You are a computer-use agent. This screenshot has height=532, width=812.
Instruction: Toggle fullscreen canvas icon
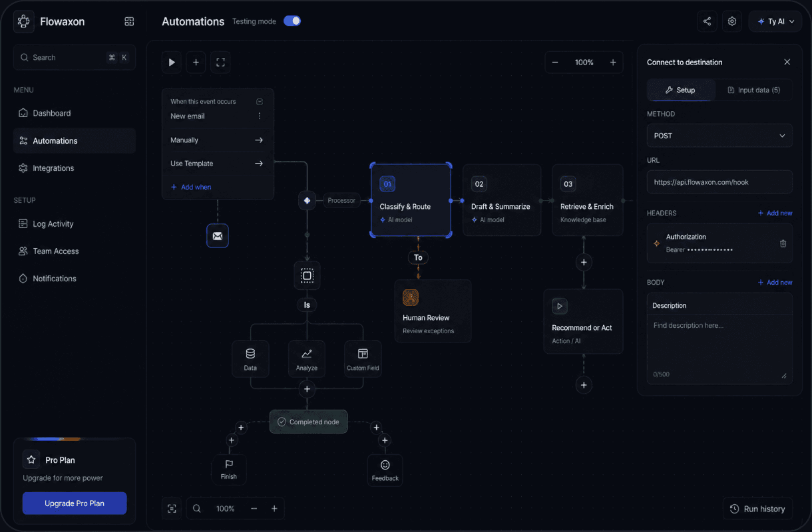tap(220, 62)
